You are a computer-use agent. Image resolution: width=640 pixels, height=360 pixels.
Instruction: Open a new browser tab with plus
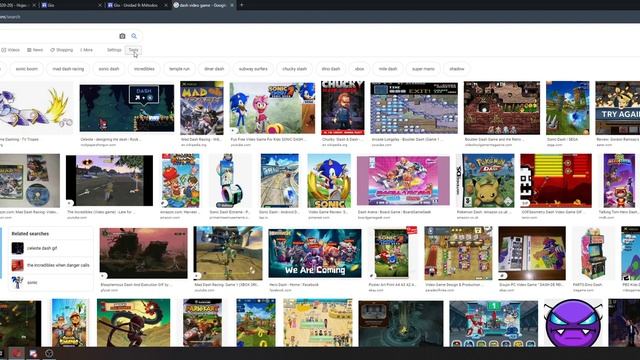(241, 5)
